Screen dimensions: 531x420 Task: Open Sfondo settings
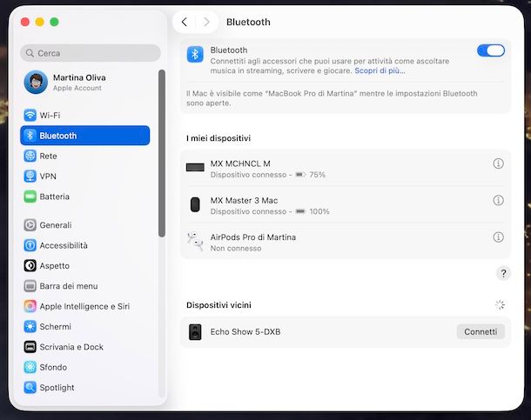coord(85,367)
